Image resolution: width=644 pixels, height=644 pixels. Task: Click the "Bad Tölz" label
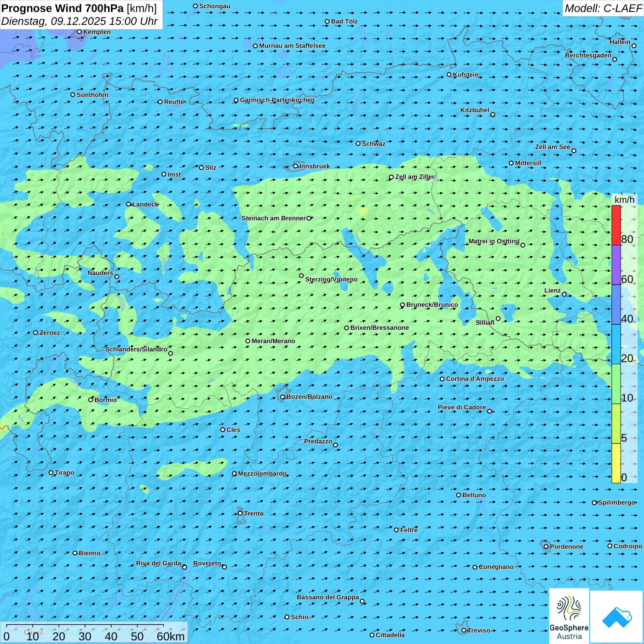pyautogui.click(x=345, y=21)
